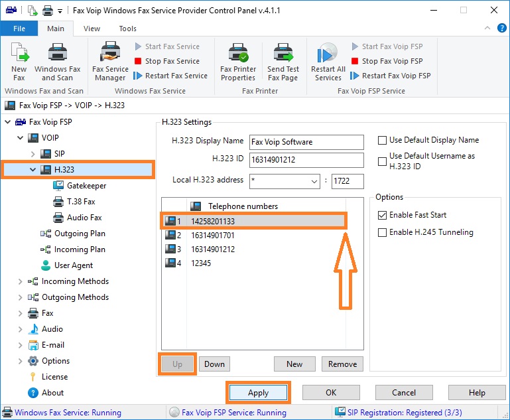Check Use Default Display Name

point(382,140)
